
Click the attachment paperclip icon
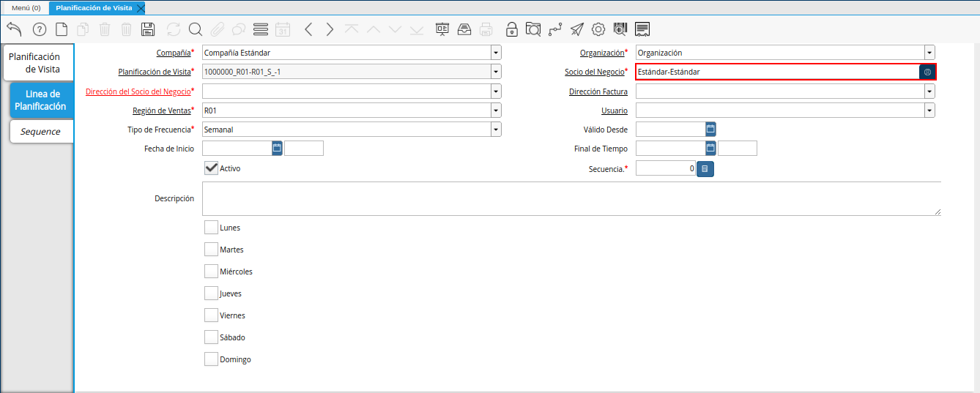point(217,29)
